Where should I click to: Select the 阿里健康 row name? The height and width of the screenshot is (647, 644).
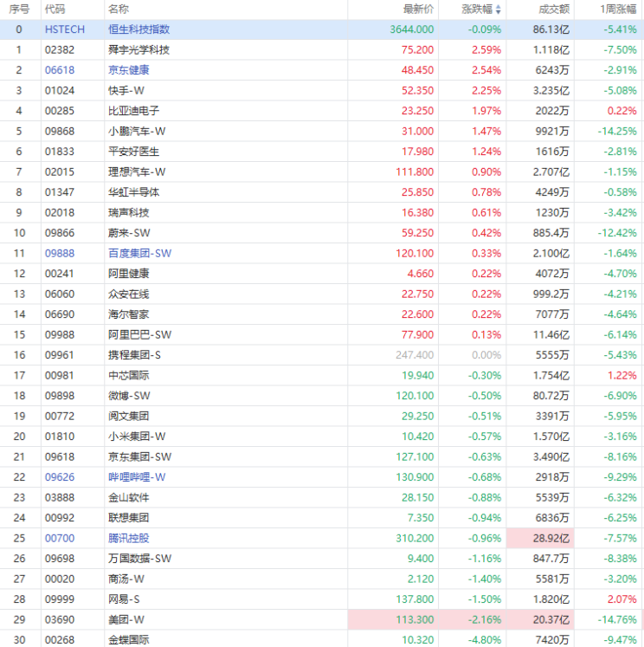point(128,274)
